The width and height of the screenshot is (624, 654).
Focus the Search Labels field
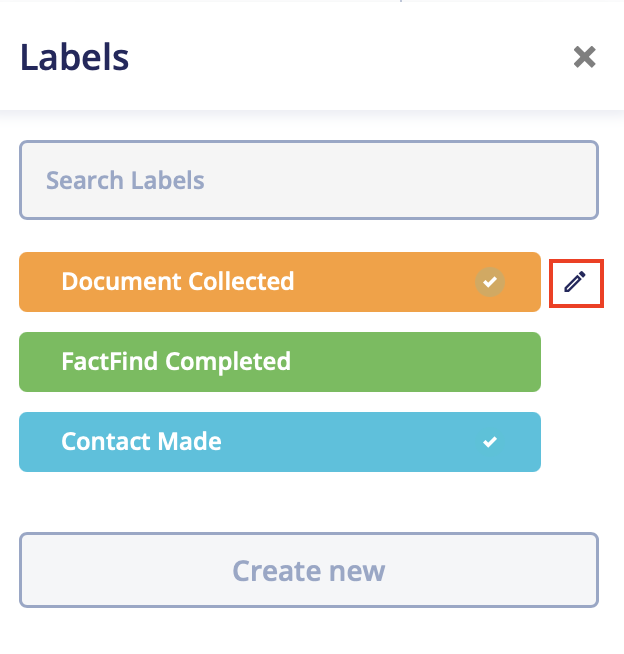(x=309, y=180)
